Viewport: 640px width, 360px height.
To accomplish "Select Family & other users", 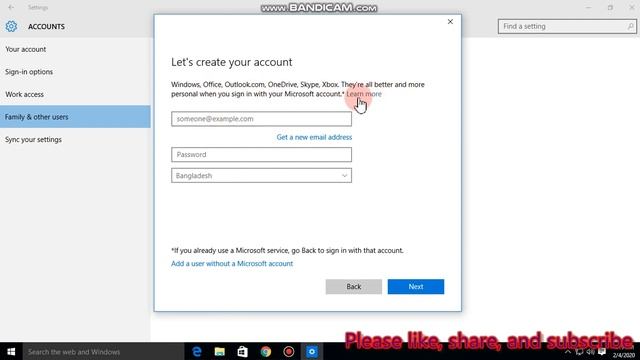I will pos(75,117).
